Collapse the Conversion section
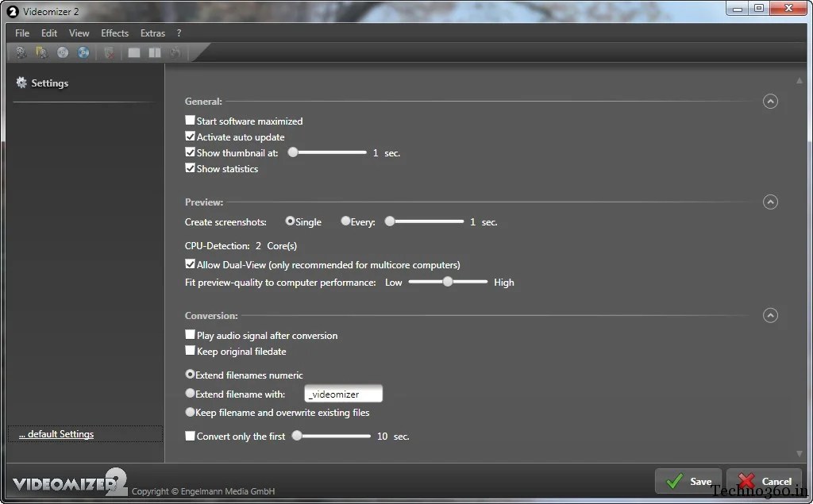This screenshot has height=504, width=813. pos(770,315)
